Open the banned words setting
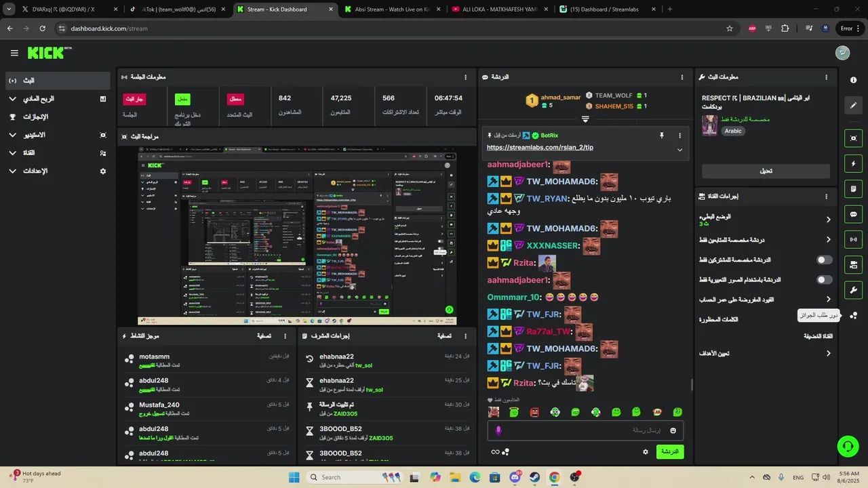 (718, 319)
